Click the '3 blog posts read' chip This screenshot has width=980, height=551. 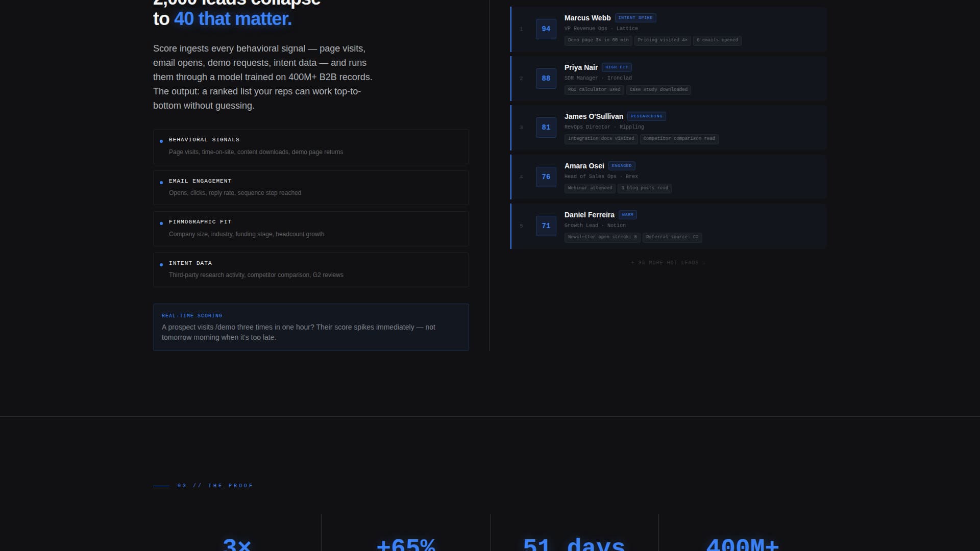point(644,188)
